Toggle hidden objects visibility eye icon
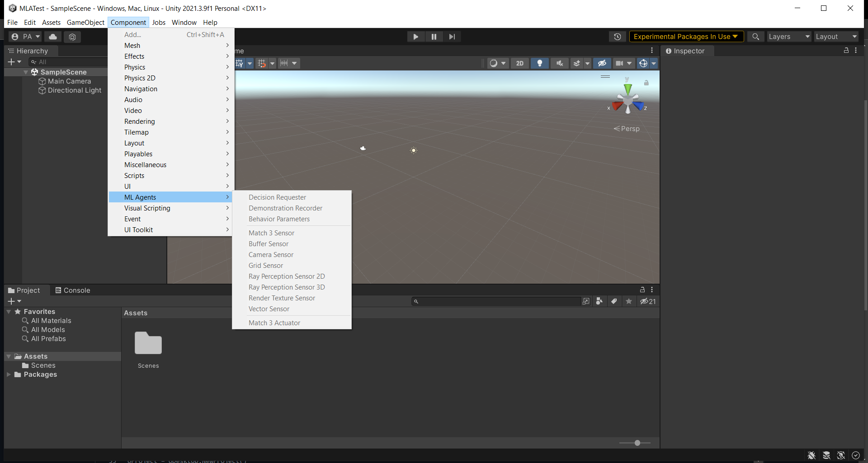Viewport: 868px width, 463px height. 602,63
